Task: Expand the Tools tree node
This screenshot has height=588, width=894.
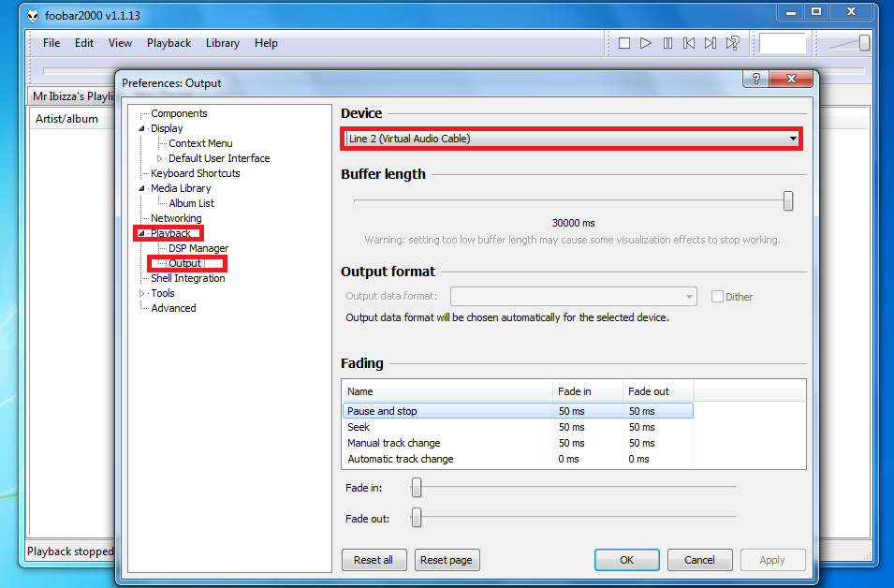Action: tap(142, 293)
